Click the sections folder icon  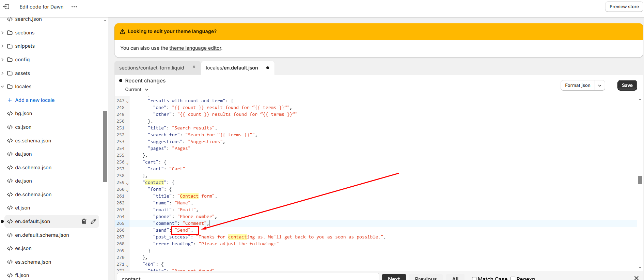[x=10, y=33]
